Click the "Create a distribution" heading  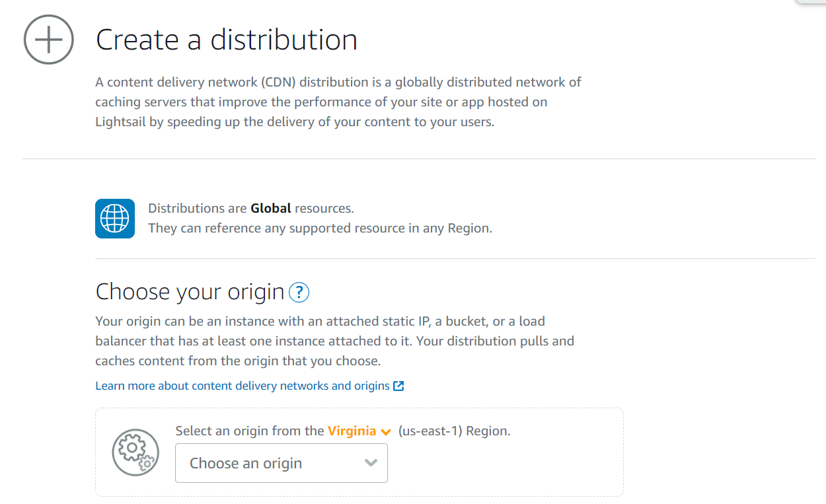(x=227, y=40)
